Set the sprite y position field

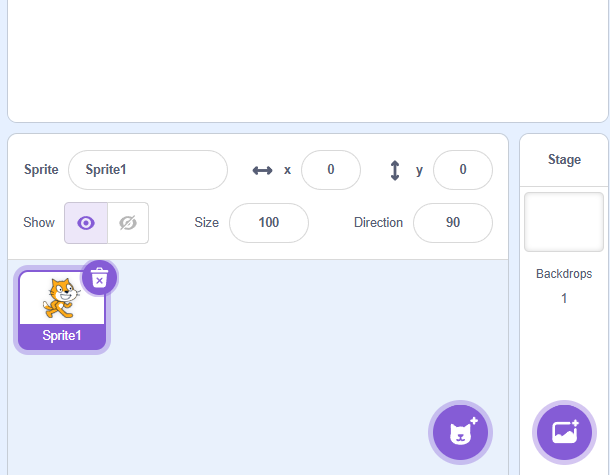pos(463,170)
